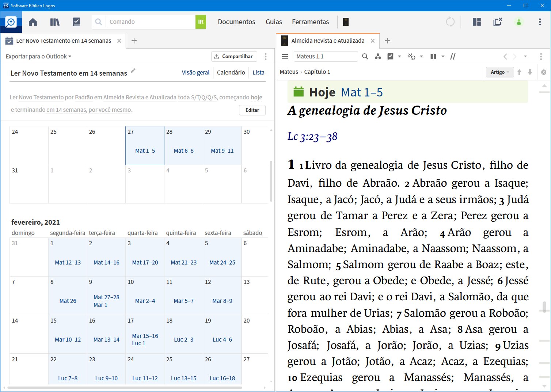Click the sync status circular icon

point(450,22)
